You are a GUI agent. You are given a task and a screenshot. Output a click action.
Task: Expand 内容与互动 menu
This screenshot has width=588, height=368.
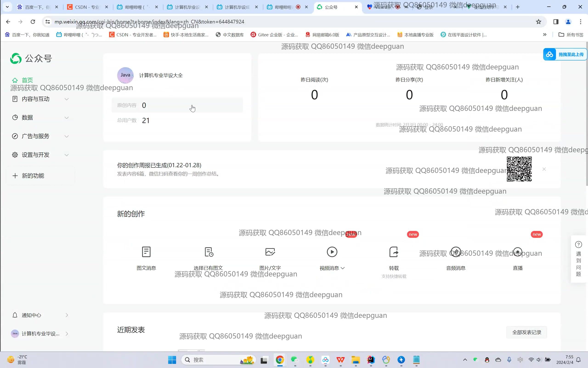pyautogui.click(x=40, y=99)
